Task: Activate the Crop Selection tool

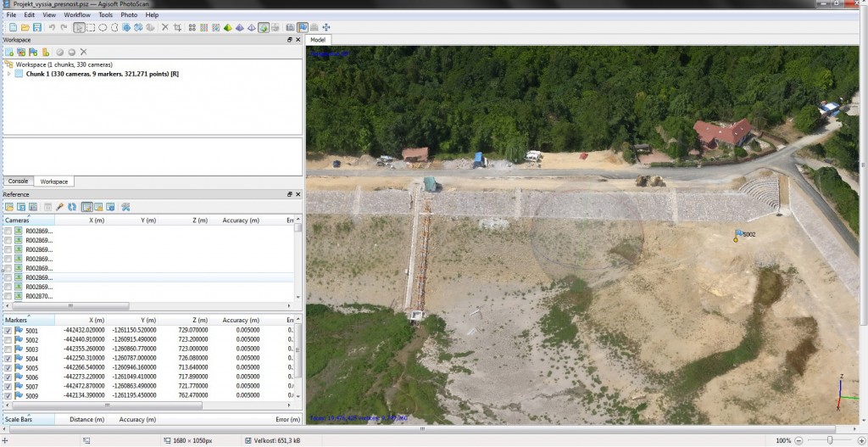Action: (177, 28)
